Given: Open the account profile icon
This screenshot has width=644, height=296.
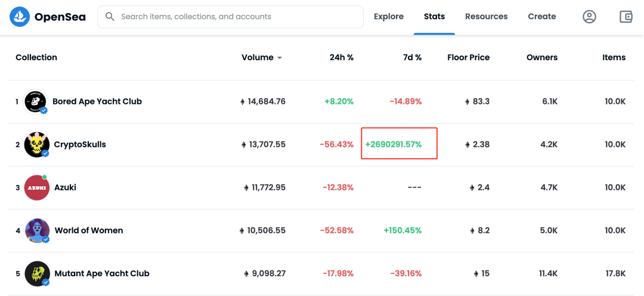Looking at the screenshot, I should (x=589, y=17).
